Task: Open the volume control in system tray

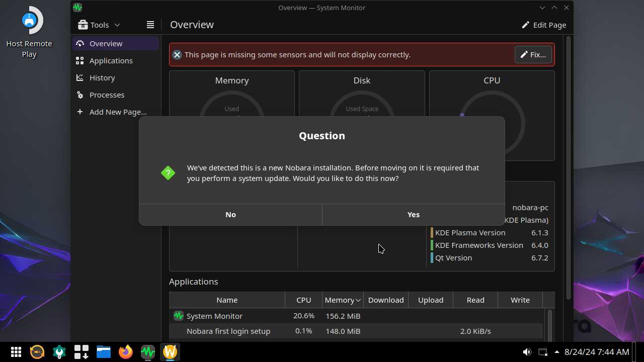Action: click(527, 352)
